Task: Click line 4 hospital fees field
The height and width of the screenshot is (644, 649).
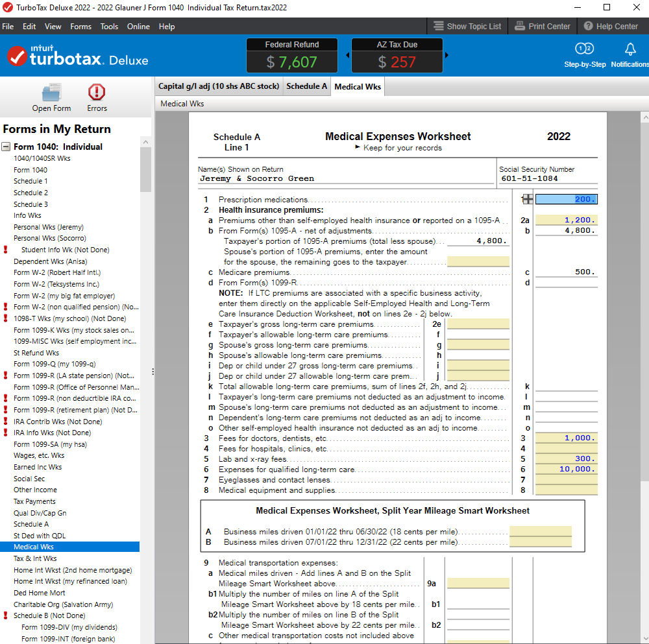Action: [x=566, y=448]
